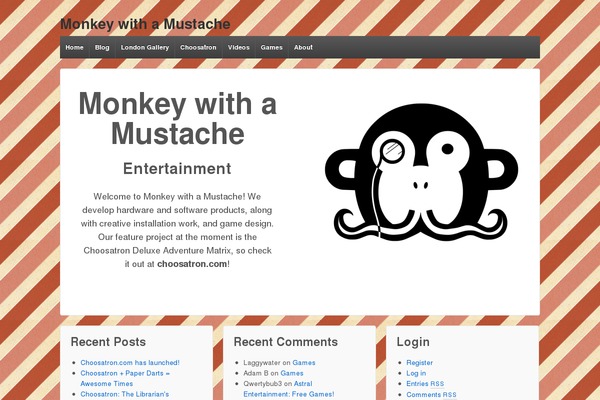Visit the About page
Viewport: 600px width, 400px height.
pyautogui.click(x=303, y=47)
